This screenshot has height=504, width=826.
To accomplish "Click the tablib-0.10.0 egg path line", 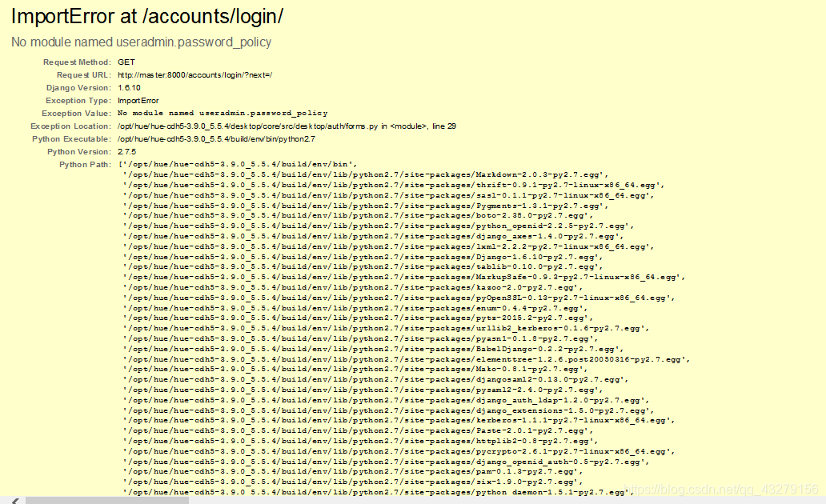I will (363, 266).
